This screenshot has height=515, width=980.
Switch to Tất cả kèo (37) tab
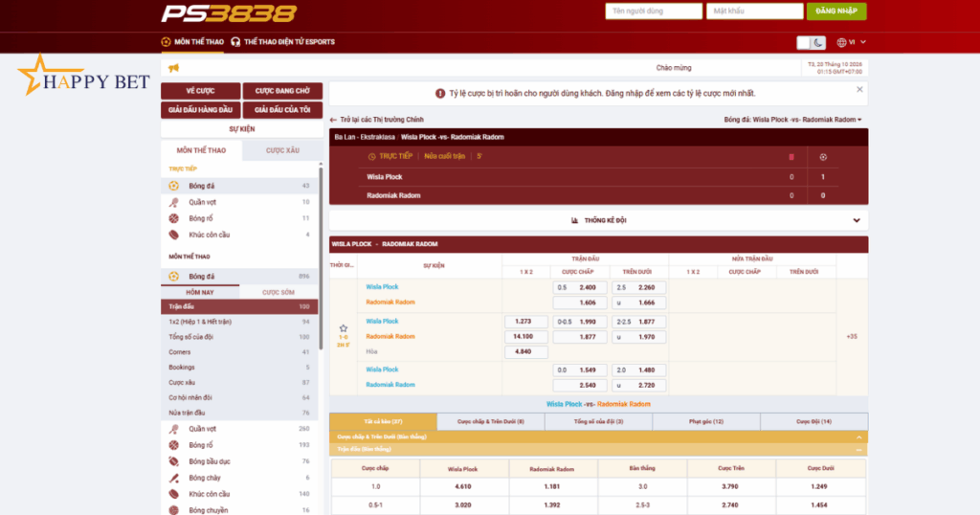coord(383,421)
